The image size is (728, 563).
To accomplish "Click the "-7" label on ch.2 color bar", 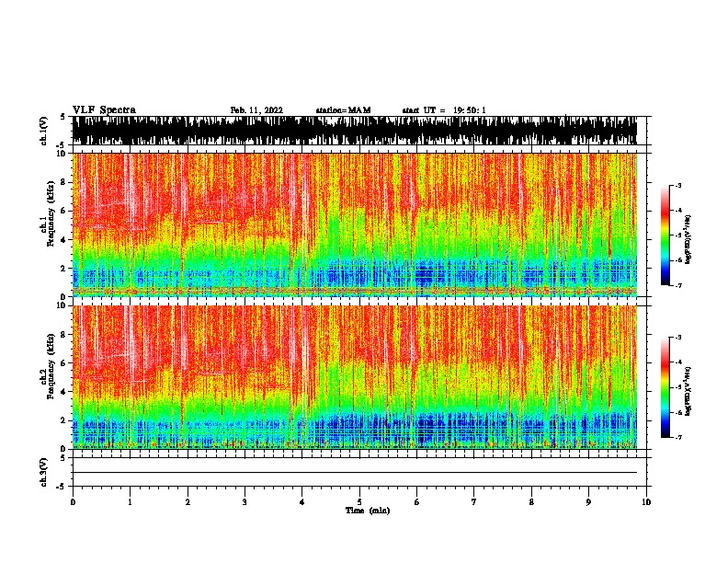I will (x=677, y=437).
